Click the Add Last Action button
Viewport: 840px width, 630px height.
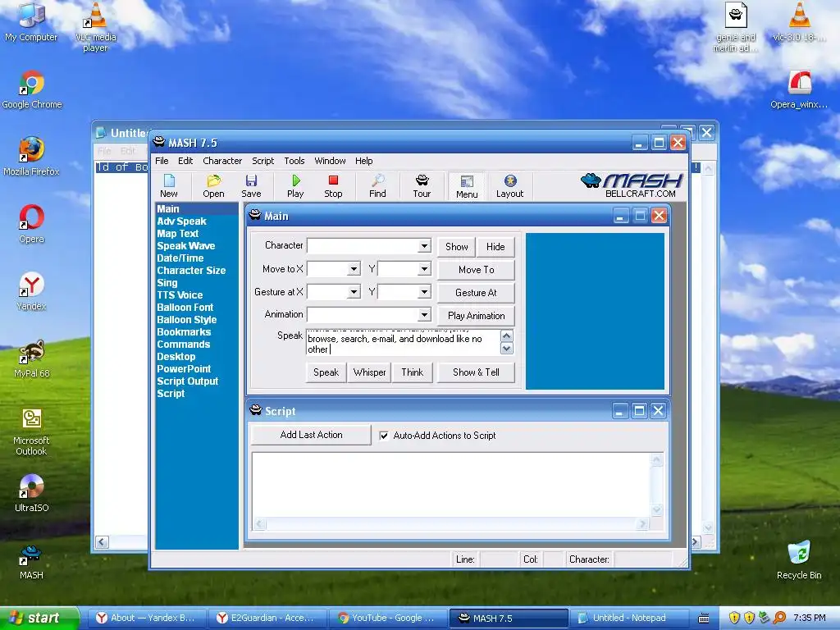pyautogui.click(x=311, y=435)
